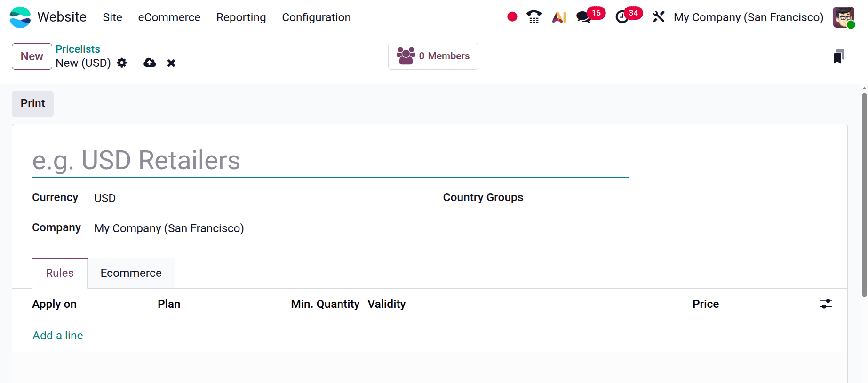Open the user avatar menu

844,17
